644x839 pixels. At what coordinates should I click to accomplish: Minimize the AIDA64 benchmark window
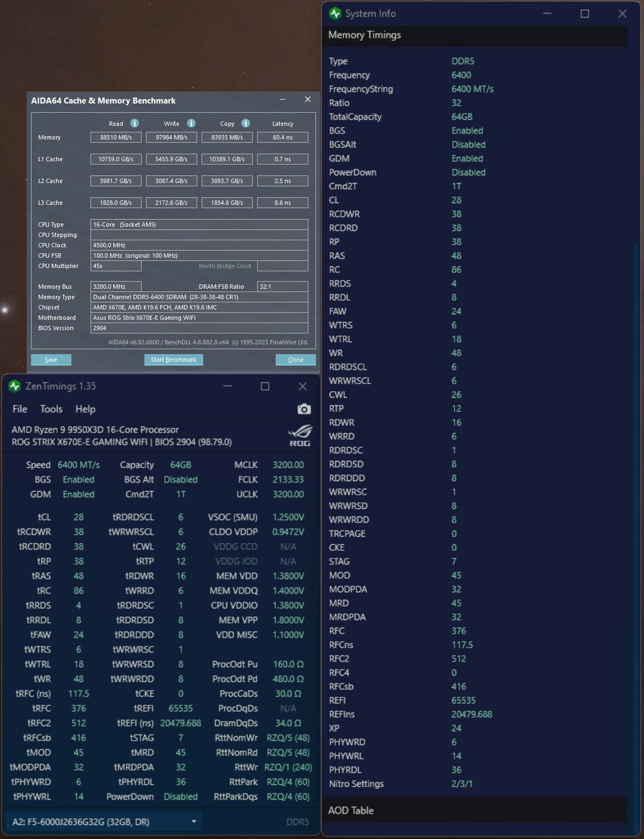point(283,99)
